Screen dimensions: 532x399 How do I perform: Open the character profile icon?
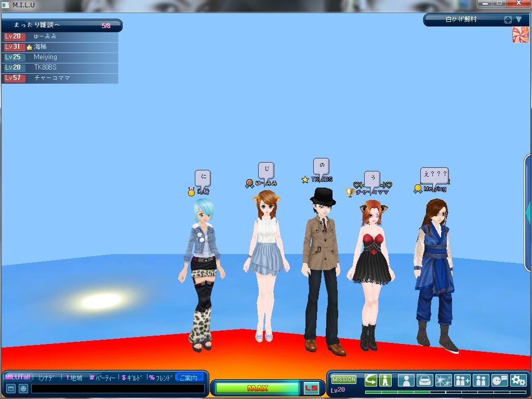tap(406, 380)
